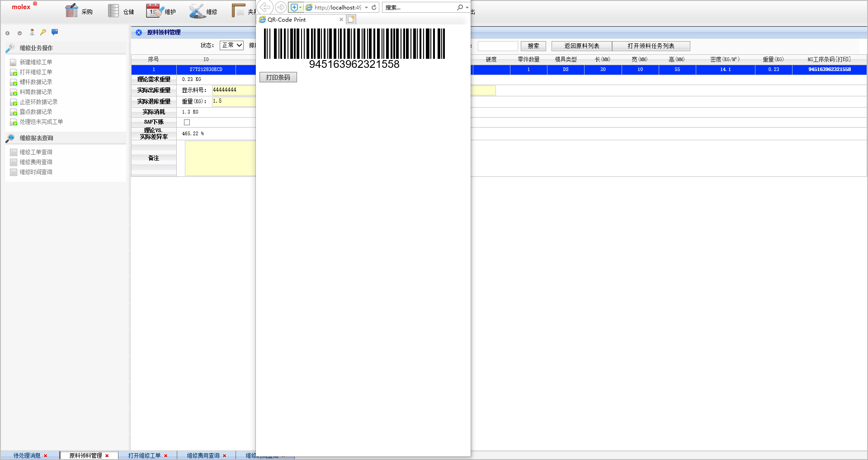Click the MI工序条码[打印] column header
This screenshot has height=460, width=868.
[x=829, y=59]
